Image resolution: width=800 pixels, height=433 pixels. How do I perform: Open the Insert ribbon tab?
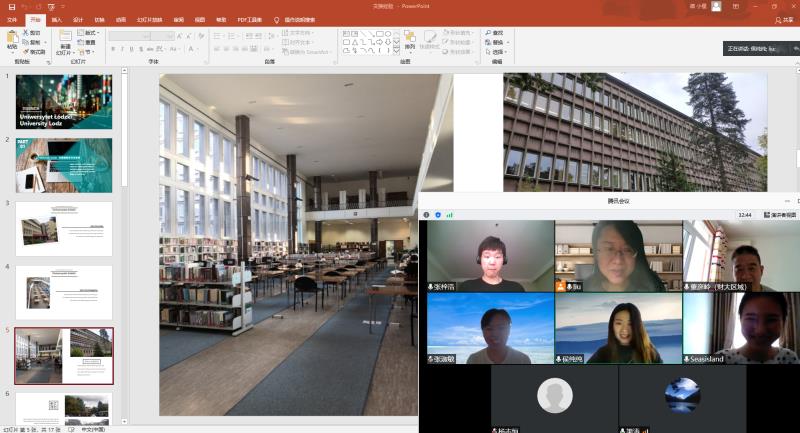pos(56,19)
